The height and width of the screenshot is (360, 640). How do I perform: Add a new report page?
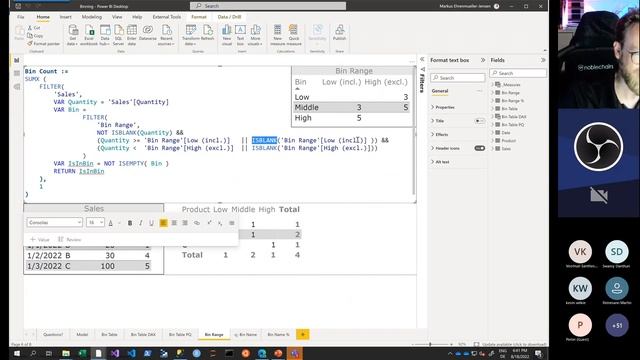(302, 334)
